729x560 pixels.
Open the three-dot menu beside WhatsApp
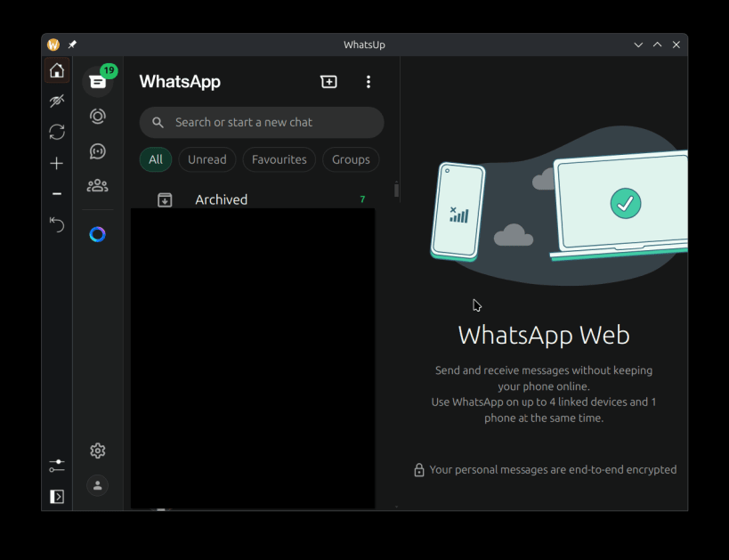369,82
